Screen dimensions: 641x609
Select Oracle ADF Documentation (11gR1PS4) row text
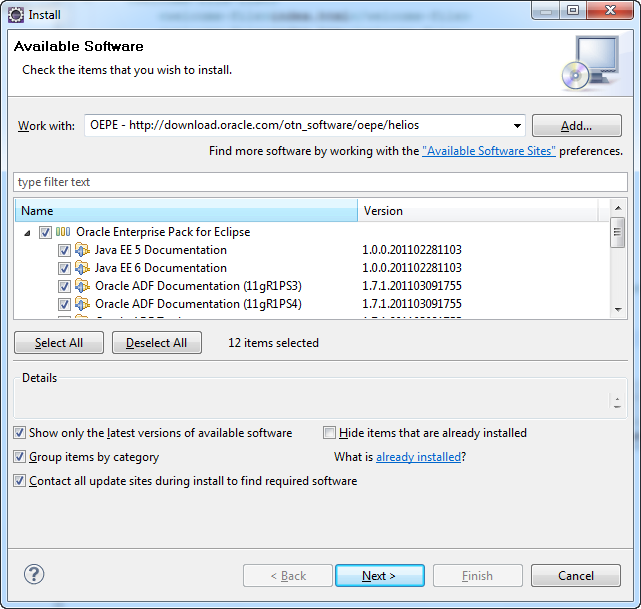pyautogui.click(x=198, y=304)
